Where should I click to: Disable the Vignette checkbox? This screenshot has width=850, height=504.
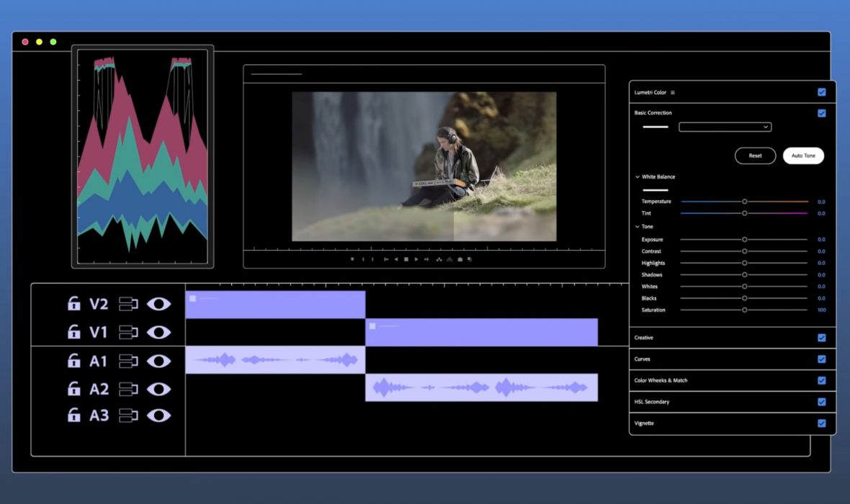[821, 423]
